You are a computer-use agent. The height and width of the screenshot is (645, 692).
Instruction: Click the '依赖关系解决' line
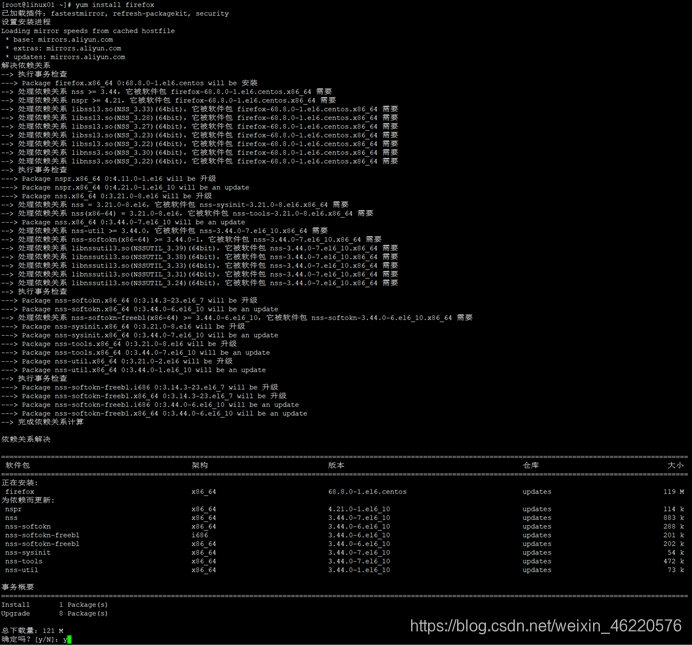pyautogui.click(x=26, y=439)
